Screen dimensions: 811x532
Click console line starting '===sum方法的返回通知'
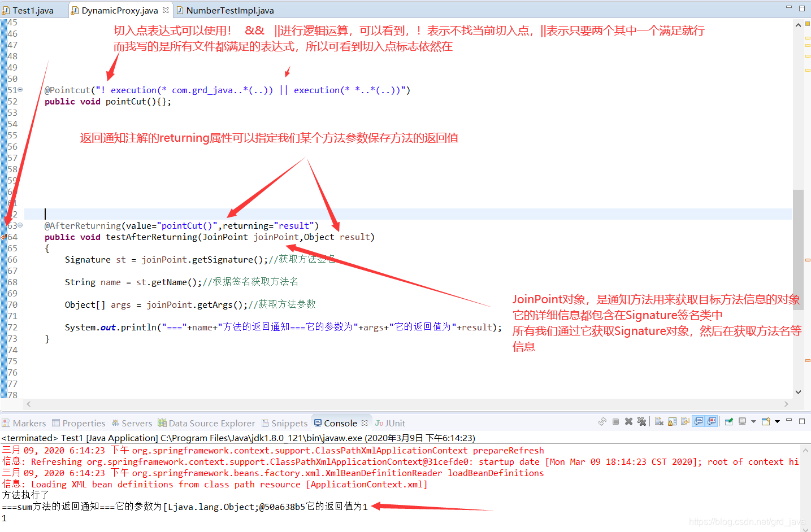tap(185, 507)
